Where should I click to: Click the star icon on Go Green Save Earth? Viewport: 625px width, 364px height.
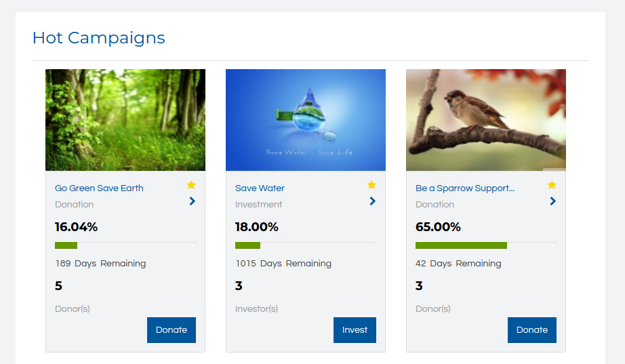(191, 184)
